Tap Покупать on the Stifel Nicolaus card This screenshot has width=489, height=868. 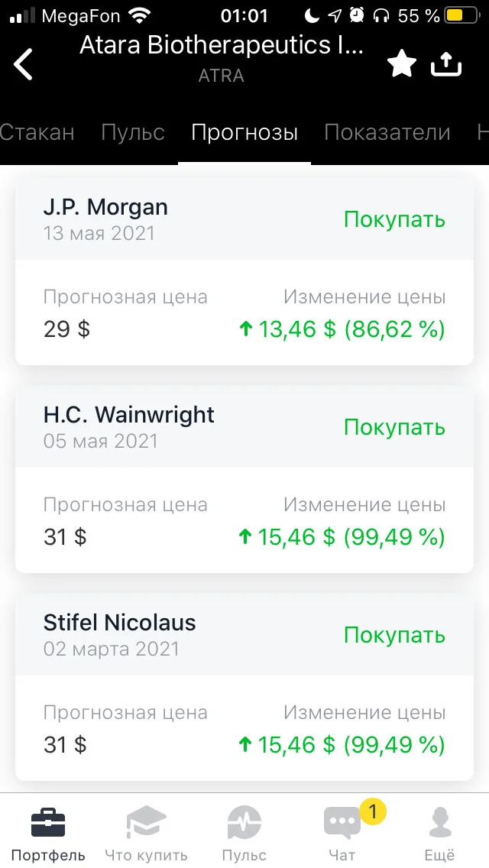point(394,635)
